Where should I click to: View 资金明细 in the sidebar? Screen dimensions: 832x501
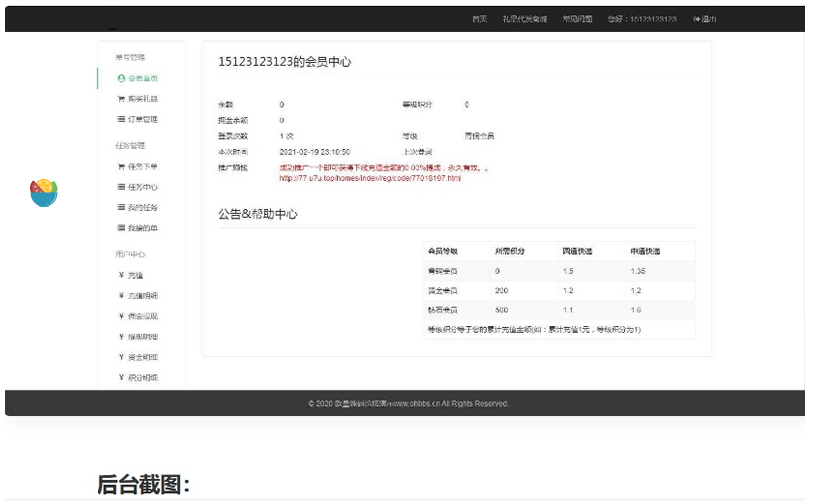142,357
